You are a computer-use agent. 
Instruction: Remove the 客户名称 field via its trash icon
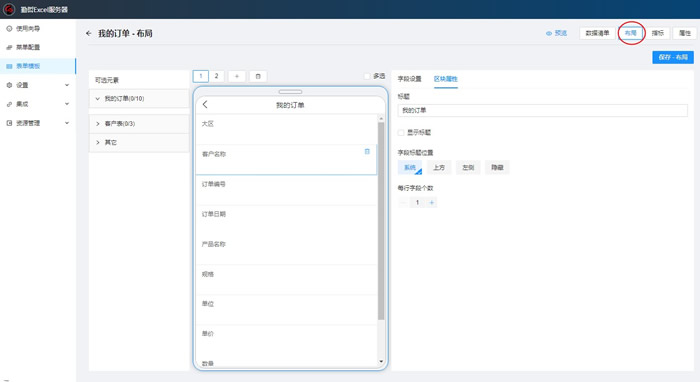coord(367,151)
